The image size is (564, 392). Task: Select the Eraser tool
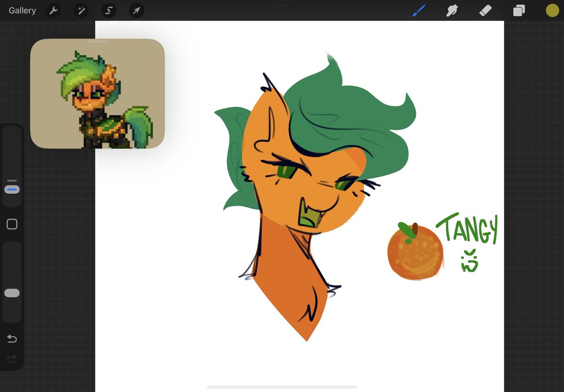pyautogui.click(x=486, y=10)
